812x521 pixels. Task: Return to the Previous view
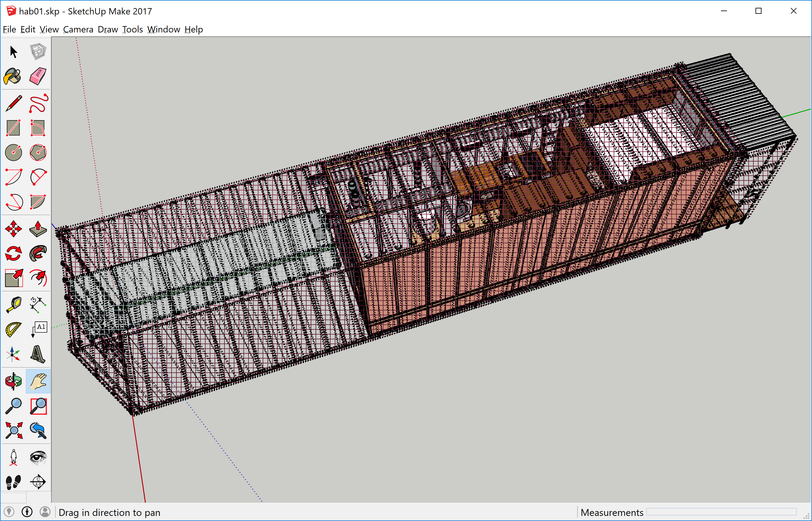[x=38, y=431]
